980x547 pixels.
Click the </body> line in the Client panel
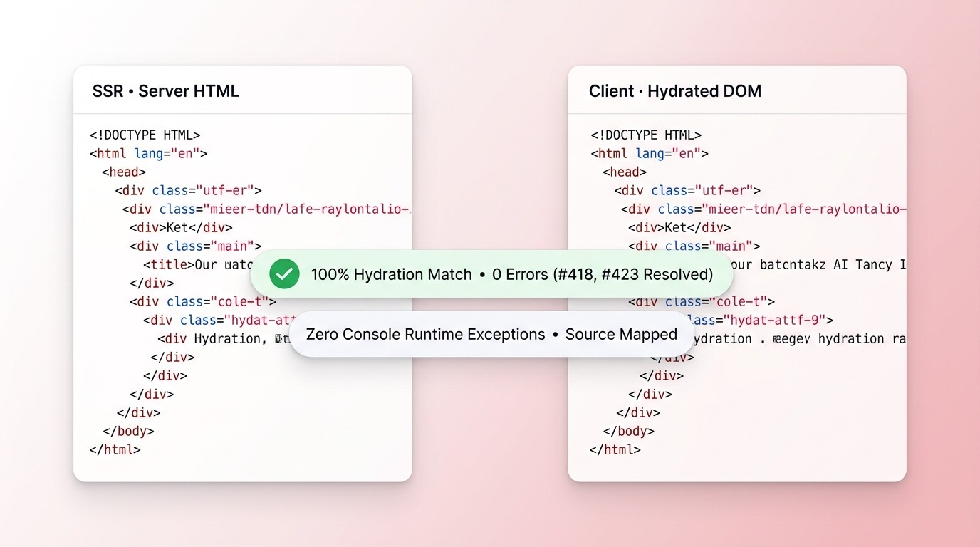(x=629, y=431)
